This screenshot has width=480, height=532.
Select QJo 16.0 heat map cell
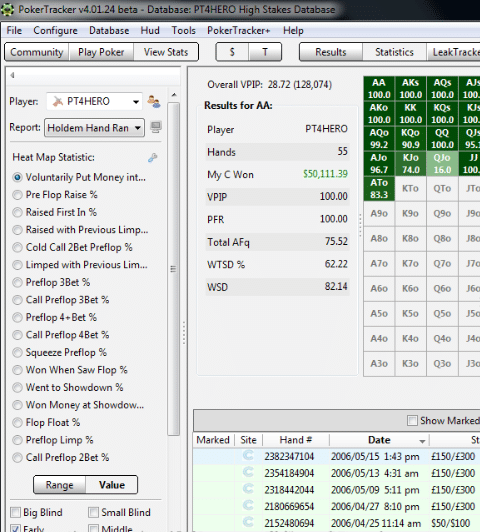442,164
